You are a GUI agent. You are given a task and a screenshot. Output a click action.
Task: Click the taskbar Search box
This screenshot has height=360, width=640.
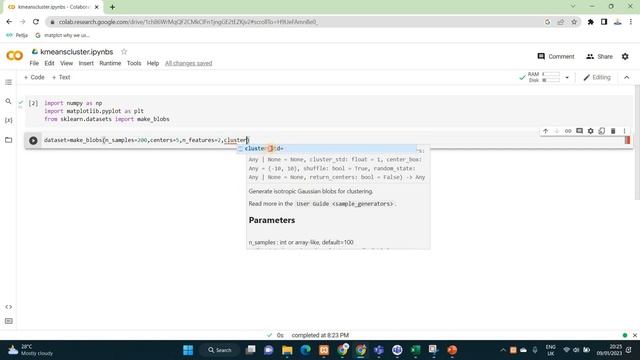coord(220,350)
